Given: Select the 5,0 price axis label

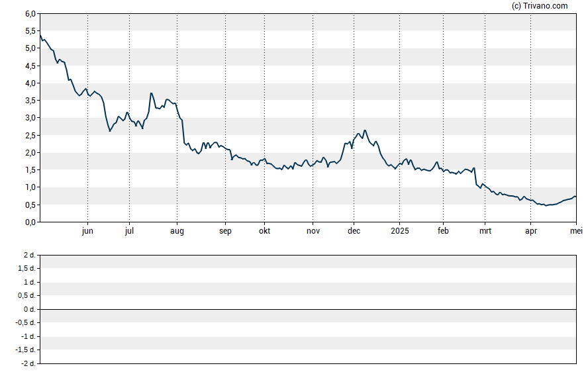Looking at the screenshot, I should pyautogui.click(x=30, y=48).
